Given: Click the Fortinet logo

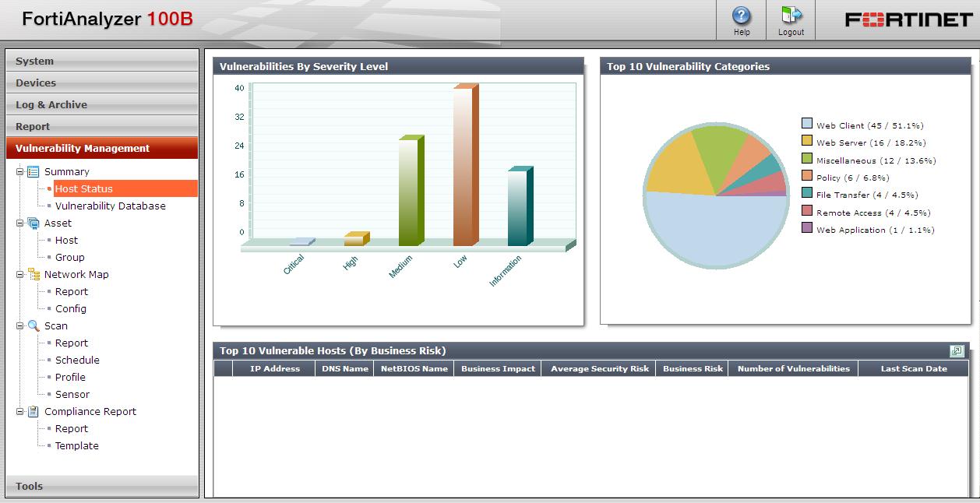Looking at the screenshot, I should 909,20.
